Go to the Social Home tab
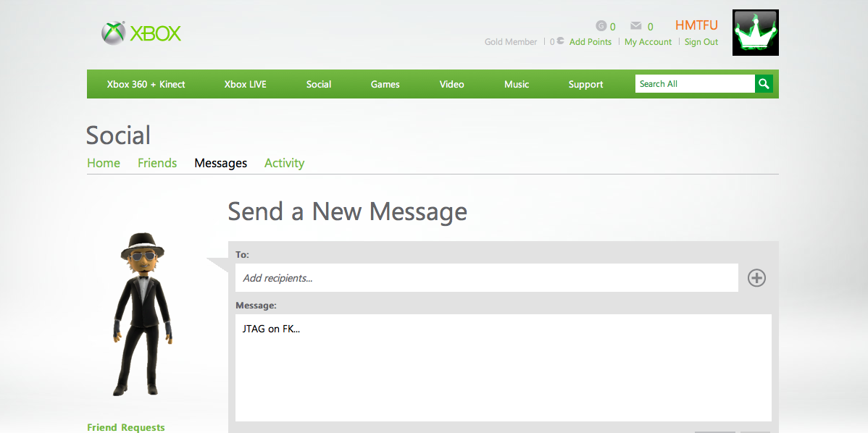The image size is (868, 433). pyautogui.click(x=104, y=163)
